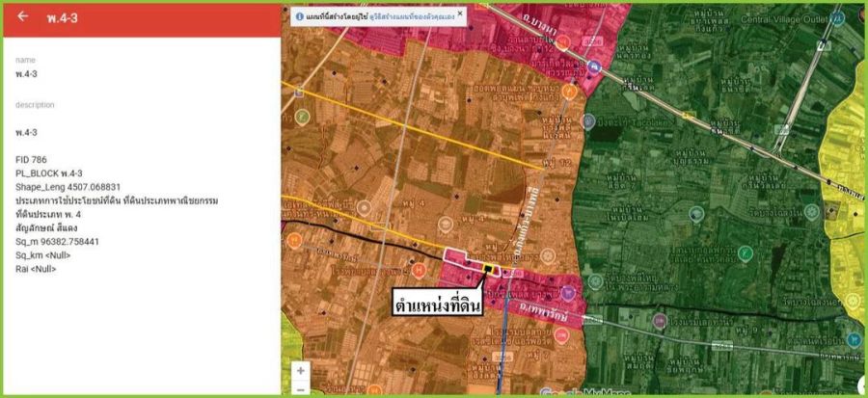Click the pale pin beside หมู่ 3

446,225
